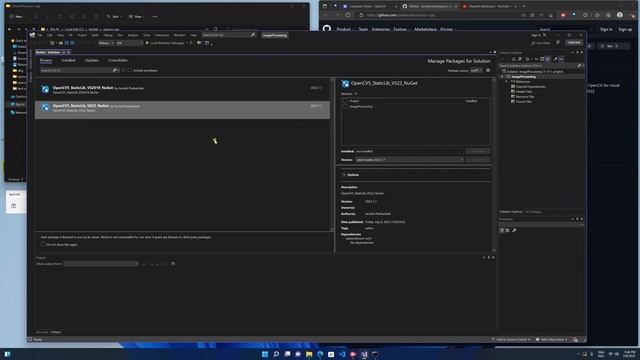Click GitHub logo in browser window

(327, 29)
